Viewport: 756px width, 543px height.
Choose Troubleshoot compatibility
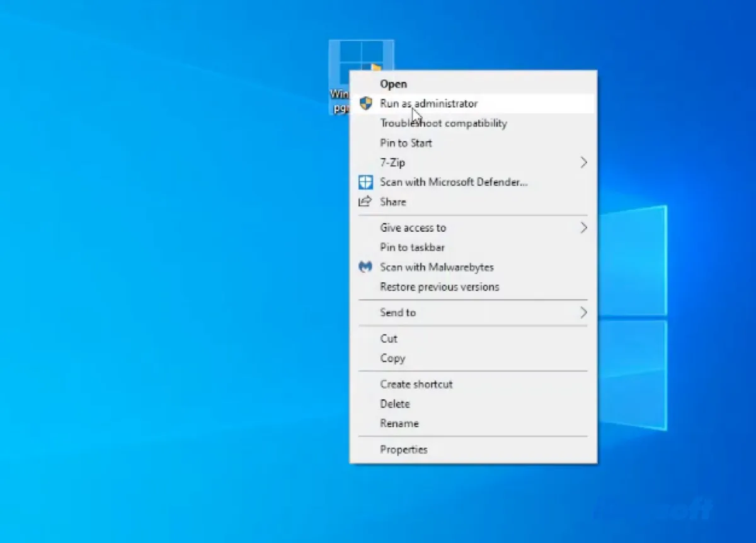(x=444, y=123)
